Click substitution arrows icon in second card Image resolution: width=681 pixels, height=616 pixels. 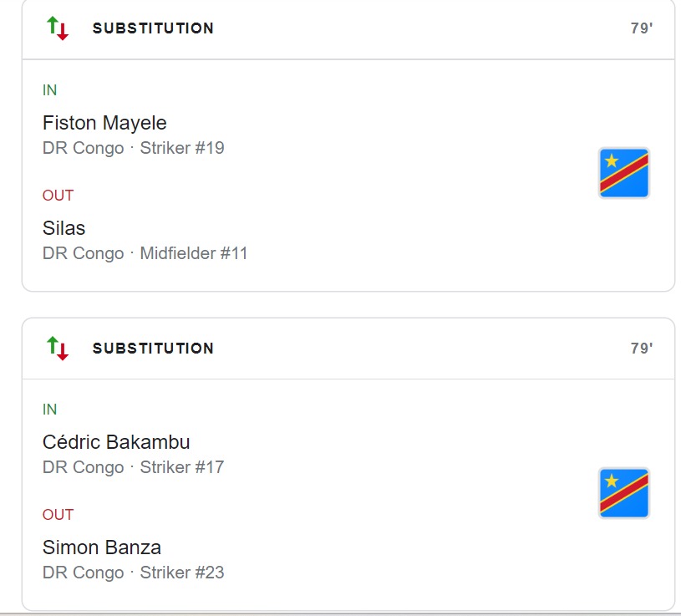58,348
